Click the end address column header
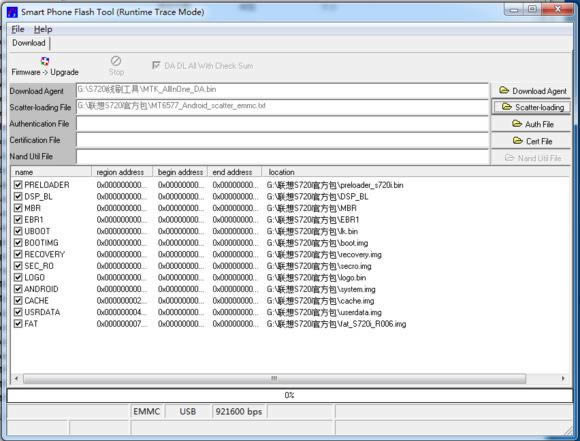This screenshot has width=580, height=441. click(235, 172)
